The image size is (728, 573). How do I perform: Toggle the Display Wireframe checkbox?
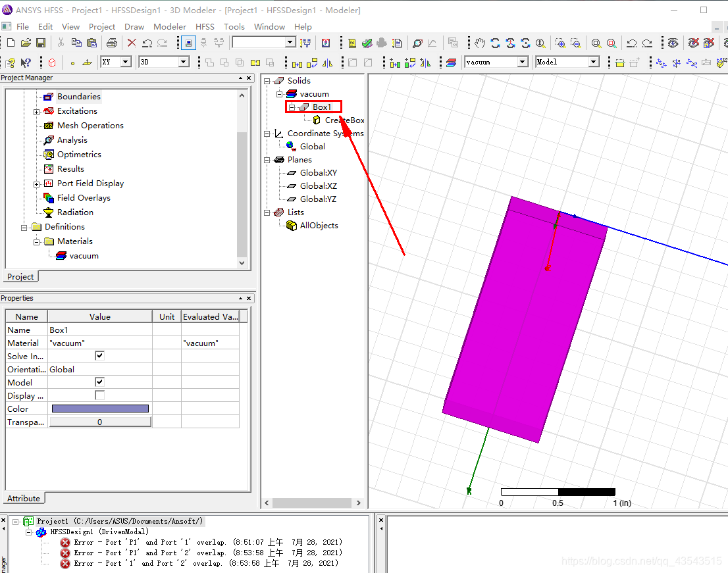pyautogui.click(x=99, y=395)
